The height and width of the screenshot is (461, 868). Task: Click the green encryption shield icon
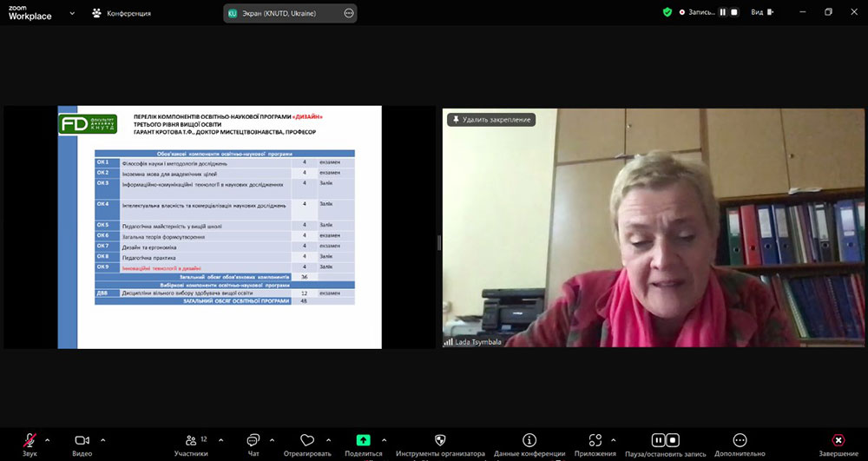(667, 12)
